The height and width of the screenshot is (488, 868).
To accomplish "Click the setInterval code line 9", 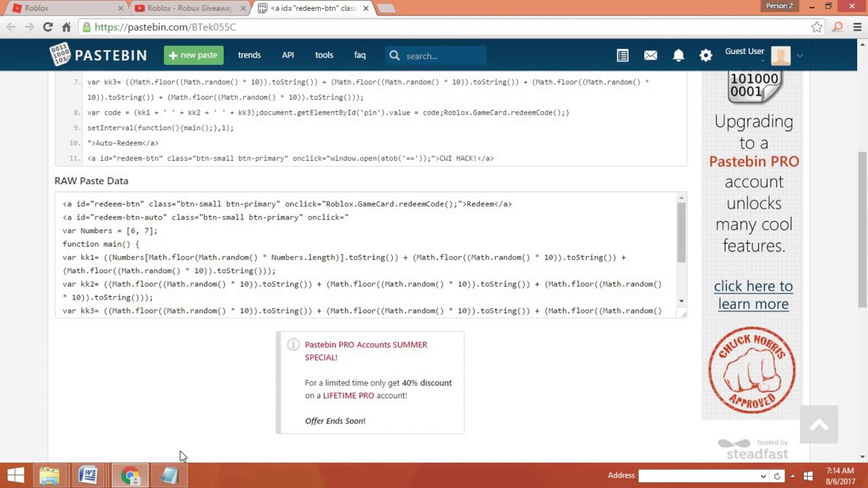I will [160, 127].
